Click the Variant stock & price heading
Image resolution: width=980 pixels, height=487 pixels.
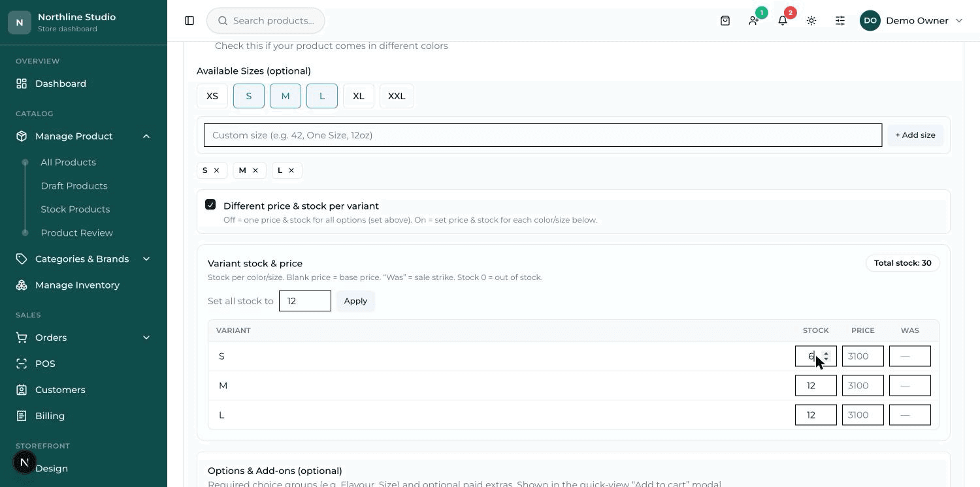click(x=255, y=264)
